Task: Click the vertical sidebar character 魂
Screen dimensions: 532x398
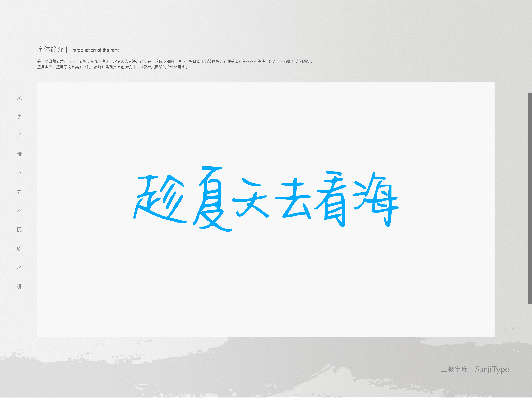Action: click(x=19, y=286)
